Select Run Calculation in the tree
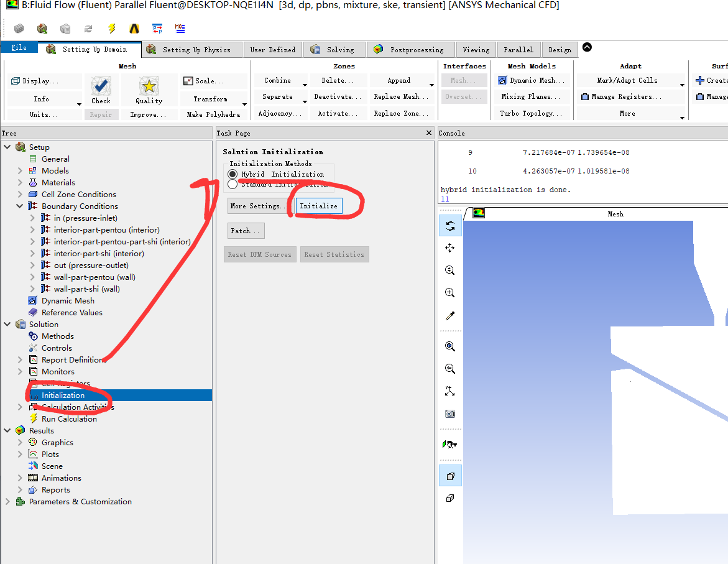Screen dimensions: 728x564 (69, 419)
